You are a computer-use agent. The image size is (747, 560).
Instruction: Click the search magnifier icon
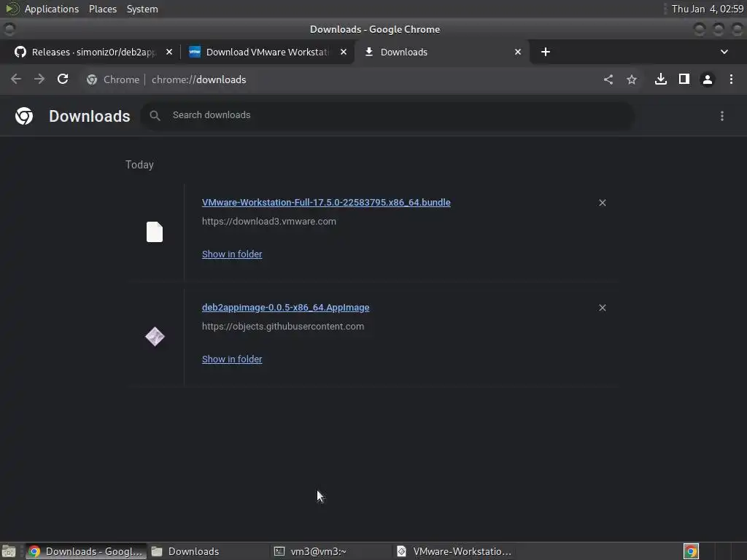(155, 115)
